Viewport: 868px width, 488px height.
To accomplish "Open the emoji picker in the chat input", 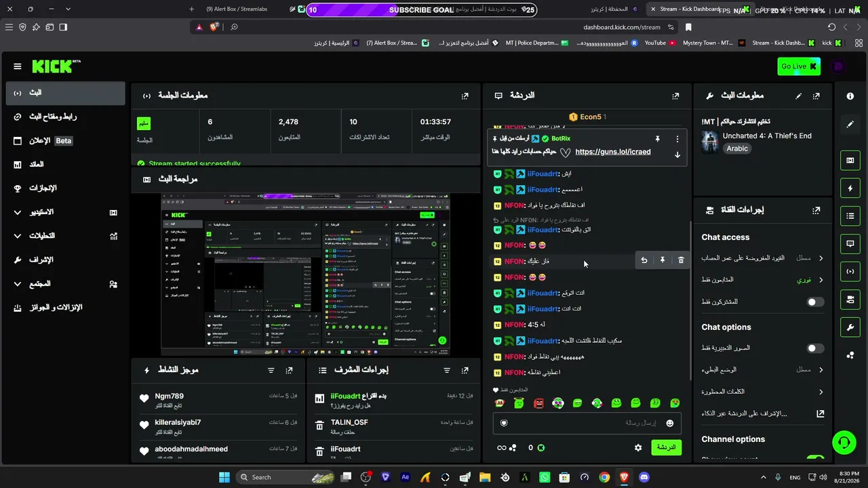I will coord(670,424).
